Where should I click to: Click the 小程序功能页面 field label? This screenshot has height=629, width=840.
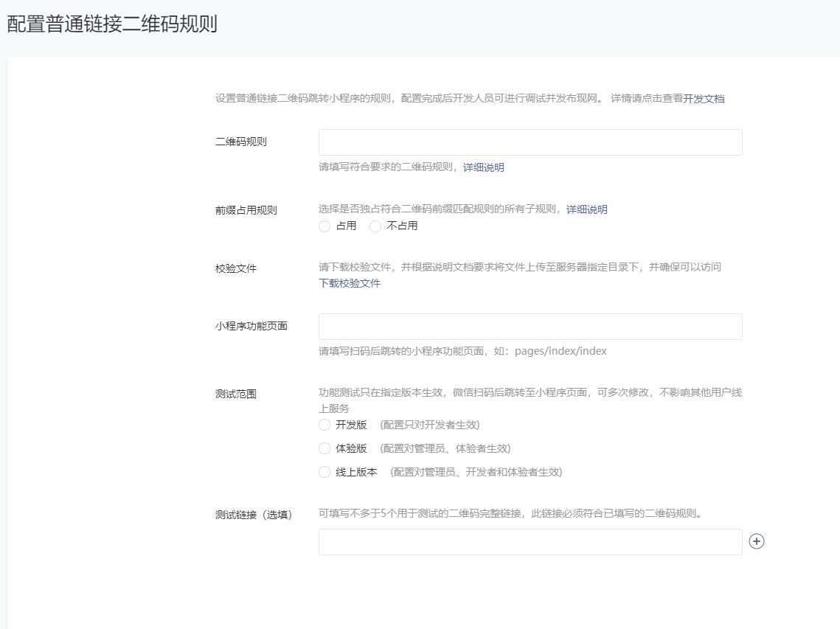[x=251, y=326]
